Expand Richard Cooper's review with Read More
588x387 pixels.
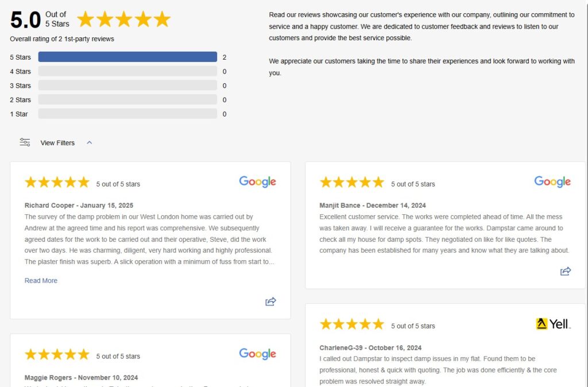click(x=41, y=281)
